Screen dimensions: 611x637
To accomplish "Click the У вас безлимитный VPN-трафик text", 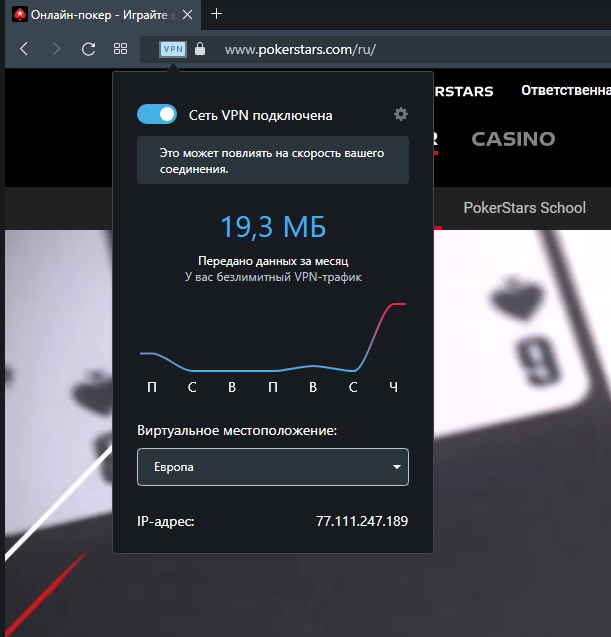I will 273,277.
